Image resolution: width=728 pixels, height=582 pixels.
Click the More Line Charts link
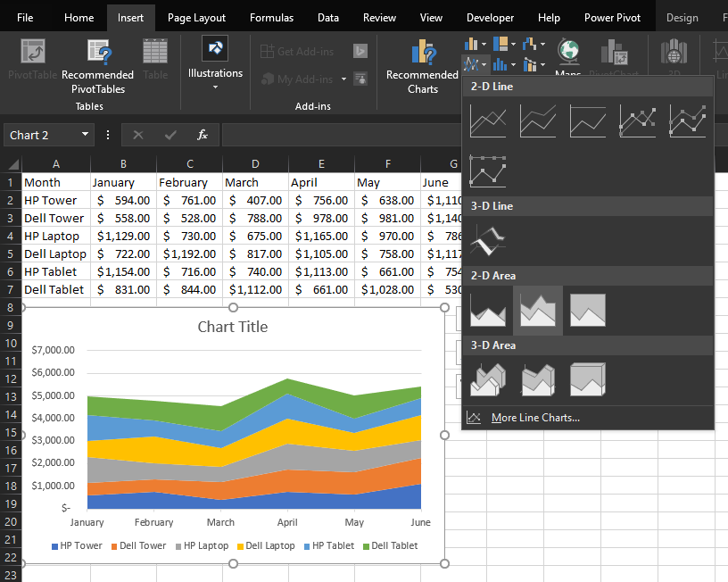(535, 418)
